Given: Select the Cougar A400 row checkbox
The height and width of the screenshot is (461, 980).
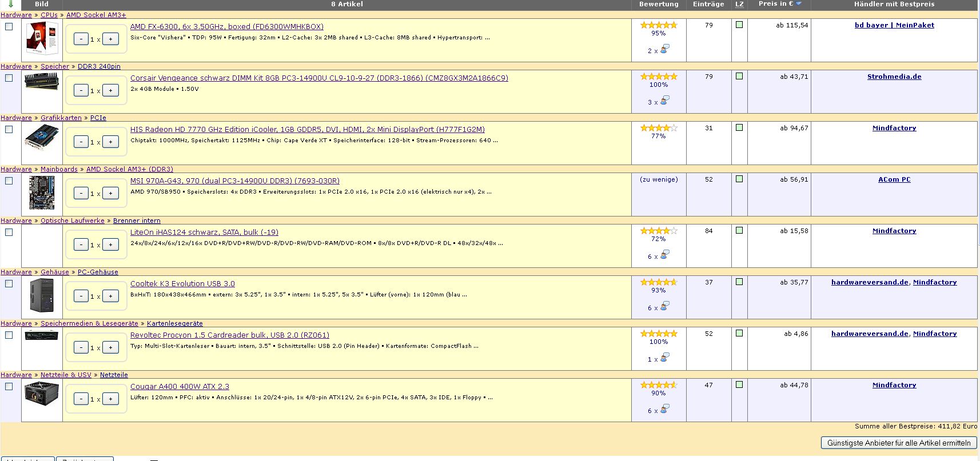Looking at the screenshot, I should pos(9,386).
